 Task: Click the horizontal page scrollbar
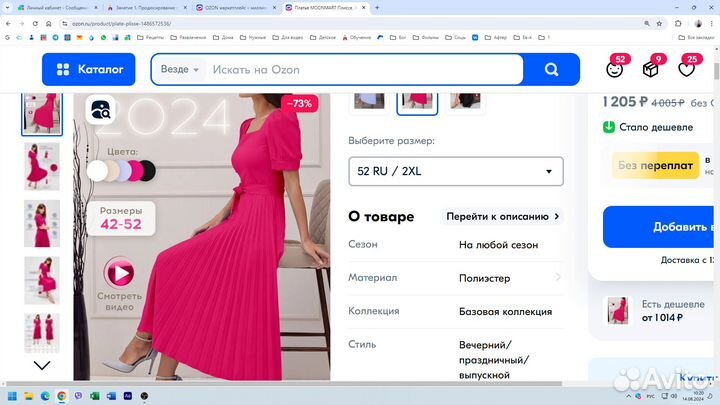[x=284, y=383]
